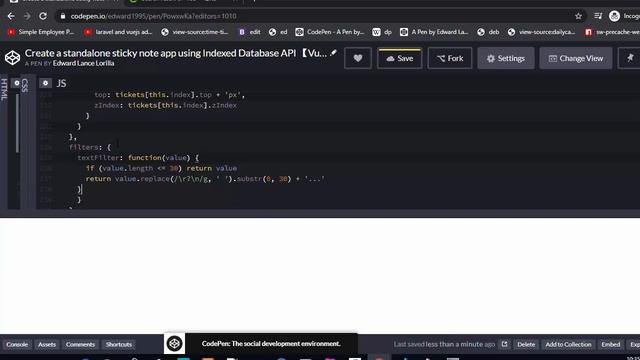Open pen in new window icon
Screen dimensions: 640x360
pos(504,344)
